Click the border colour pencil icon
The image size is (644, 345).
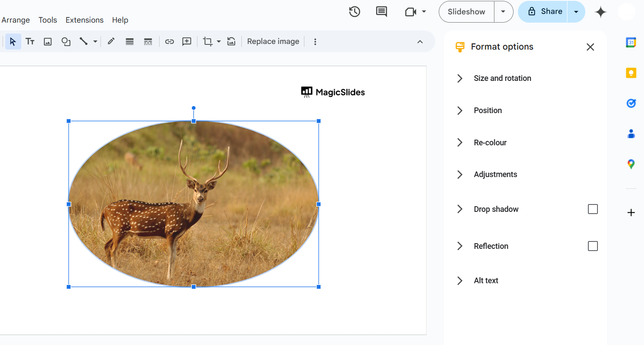tap(111, 41)
